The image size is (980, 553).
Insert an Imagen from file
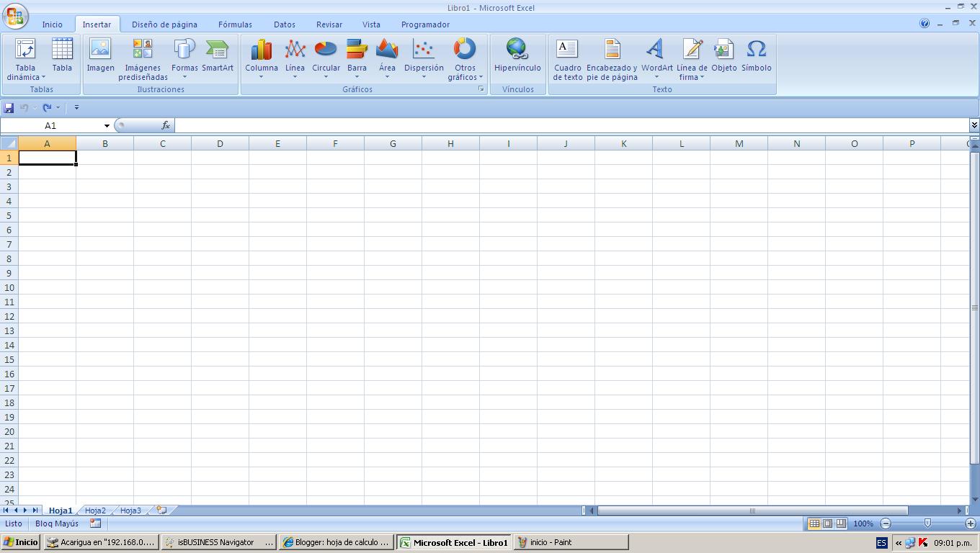click(x=100, y=55)
